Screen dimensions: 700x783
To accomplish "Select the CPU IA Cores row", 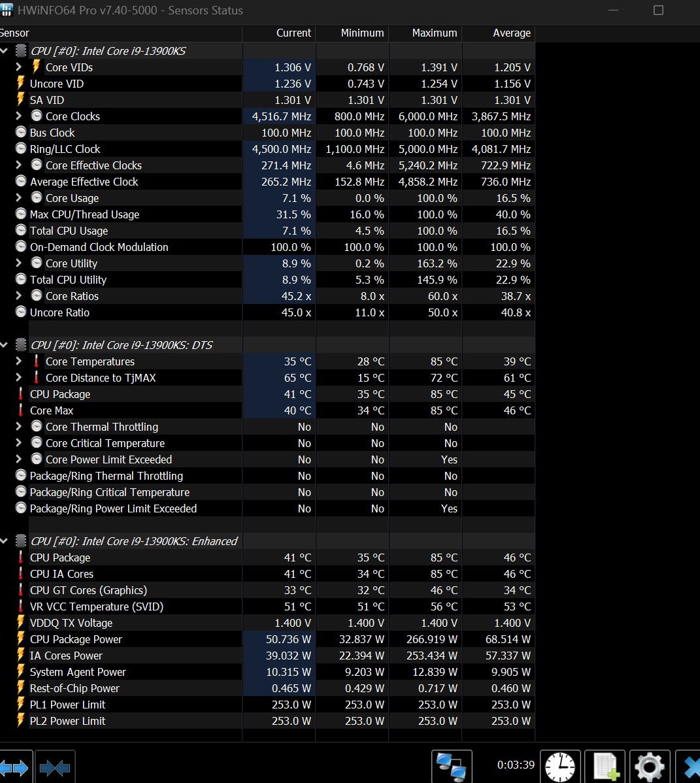I will (x=267, y=574).
